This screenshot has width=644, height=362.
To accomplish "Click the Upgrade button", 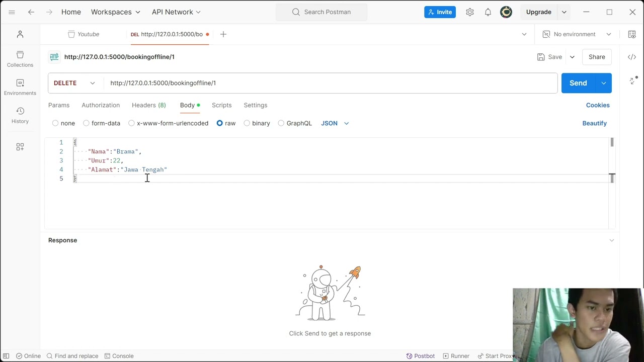I will pos(539,12).
